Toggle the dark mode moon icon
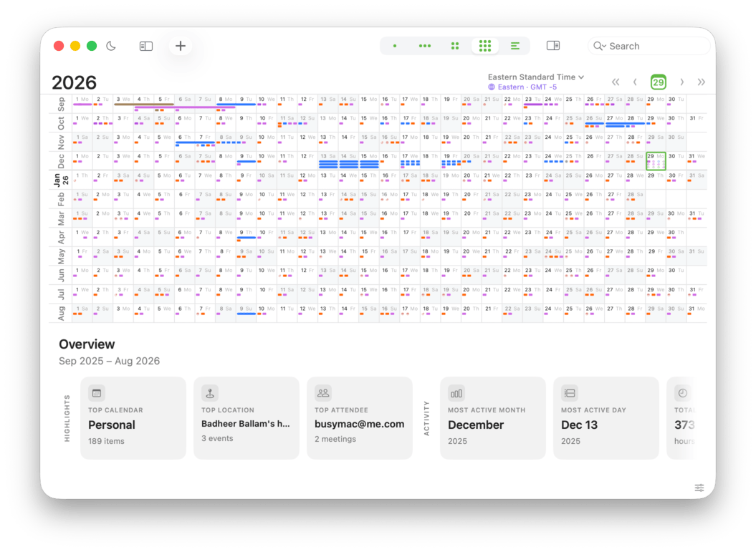The image size is (756, 552). tap(111, 46)
